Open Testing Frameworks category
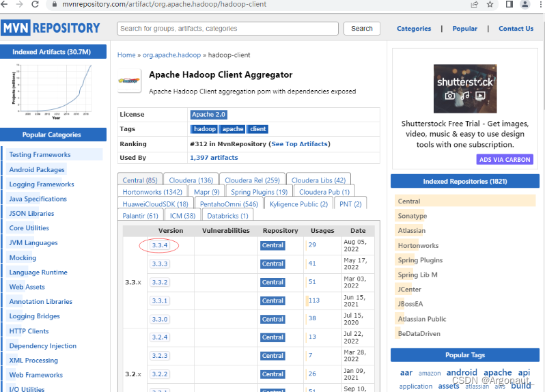 click(40, 154)
